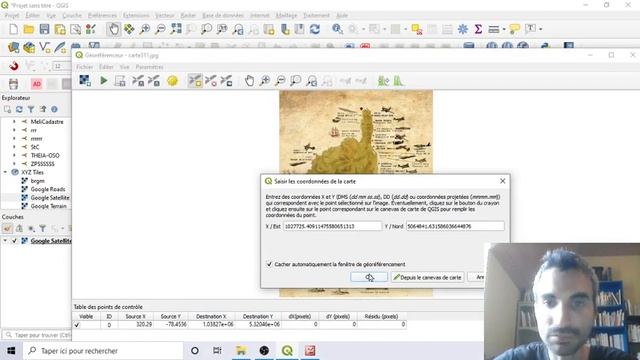Click the Windows taskbar search box

coord(102,351)
